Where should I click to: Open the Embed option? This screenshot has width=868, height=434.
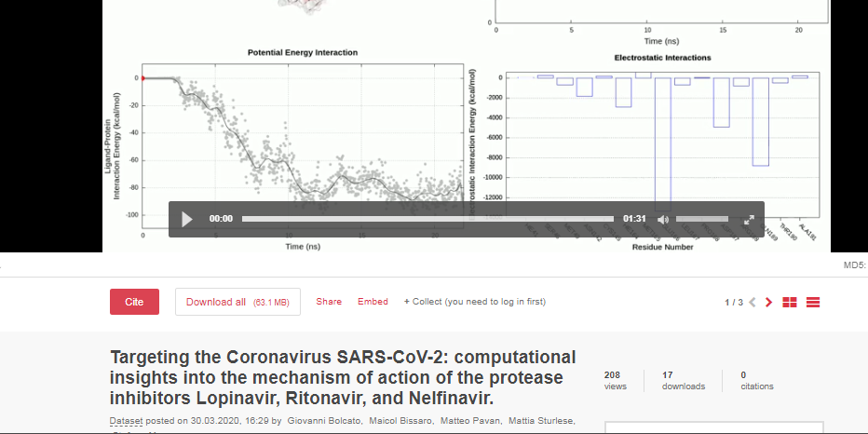tap(373, 302)
